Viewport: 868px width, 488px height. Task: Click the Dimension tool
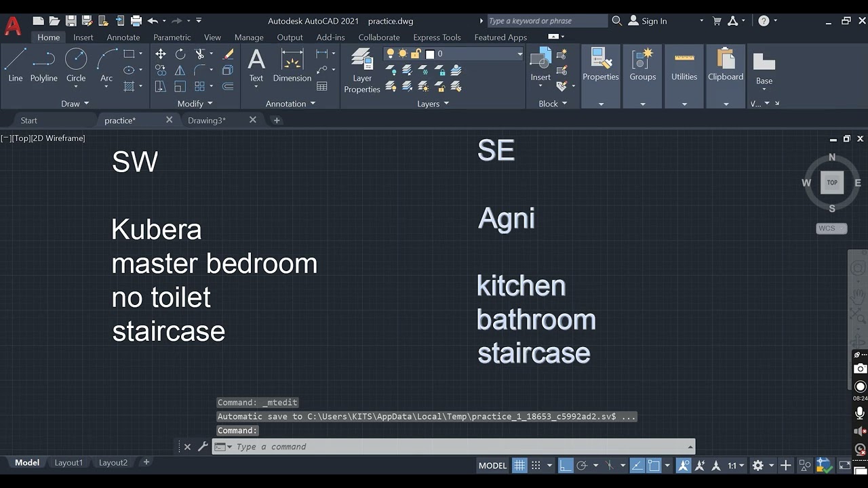tap(292, 65)
